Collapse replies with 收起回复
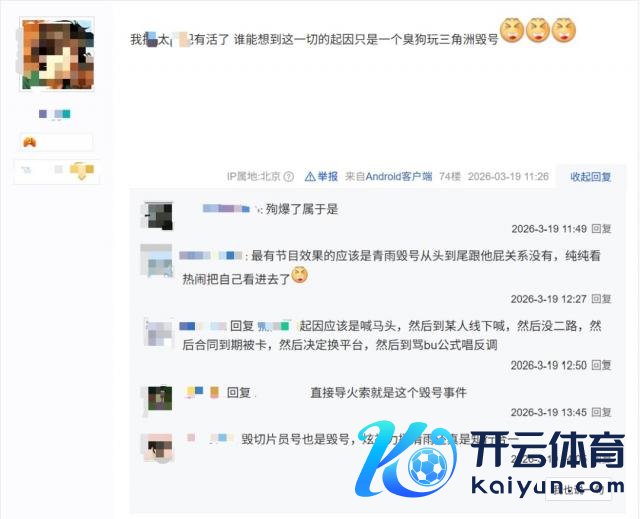 590,177
